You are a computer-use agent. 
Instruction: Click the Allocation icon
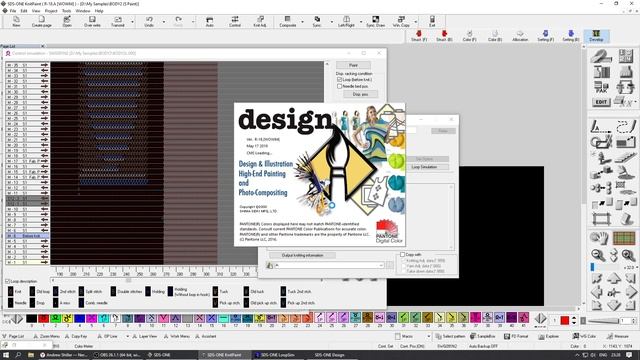click(520, 36)
